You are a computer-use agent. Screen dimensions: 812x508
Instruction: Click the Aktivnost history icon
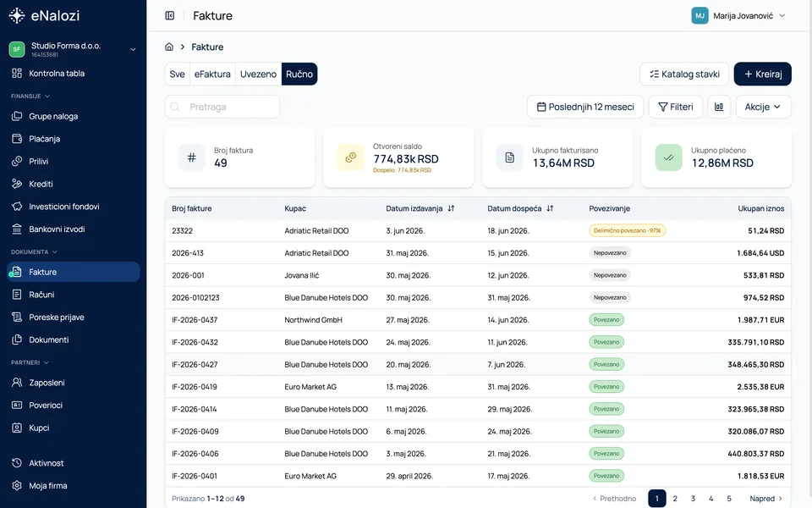point(17,463)
